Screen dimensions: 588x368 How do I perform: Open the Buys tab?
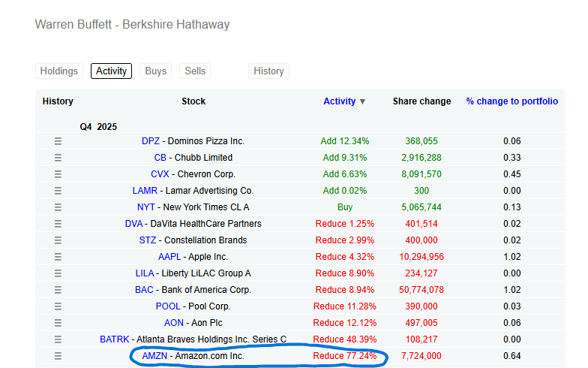click(156, 71)
